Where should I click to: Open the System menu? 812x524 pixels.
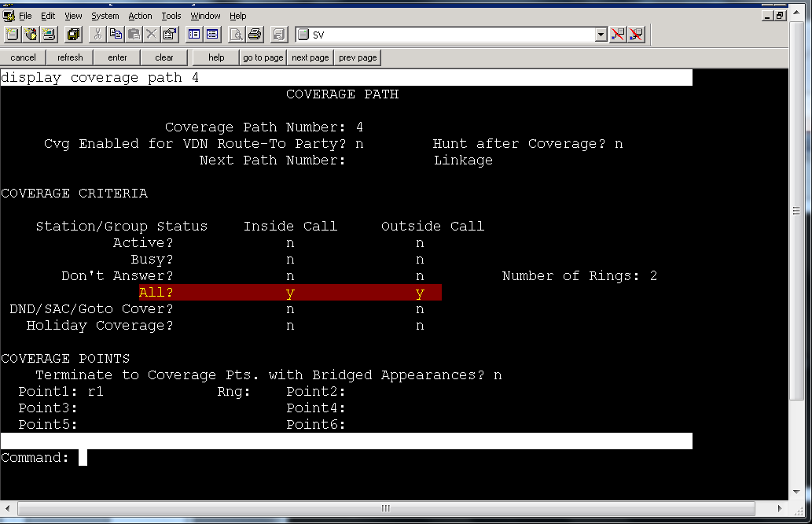coord(105,16)
